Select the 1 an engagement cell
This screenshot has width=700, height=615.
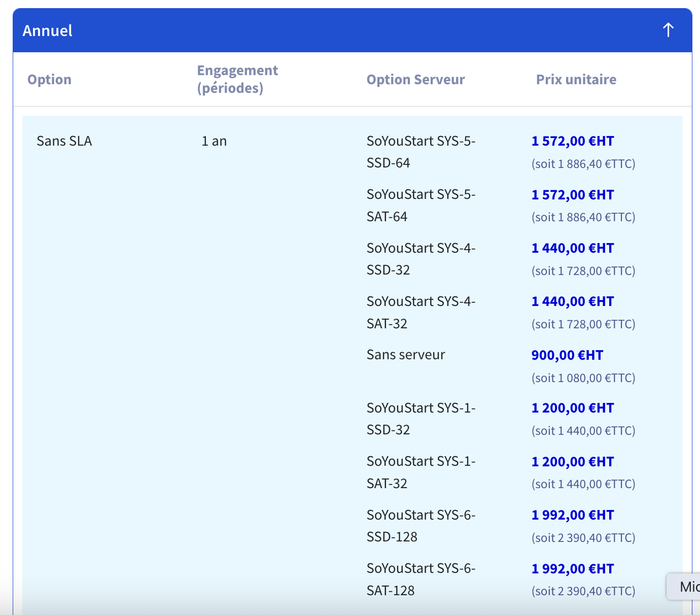coord(214,141)
